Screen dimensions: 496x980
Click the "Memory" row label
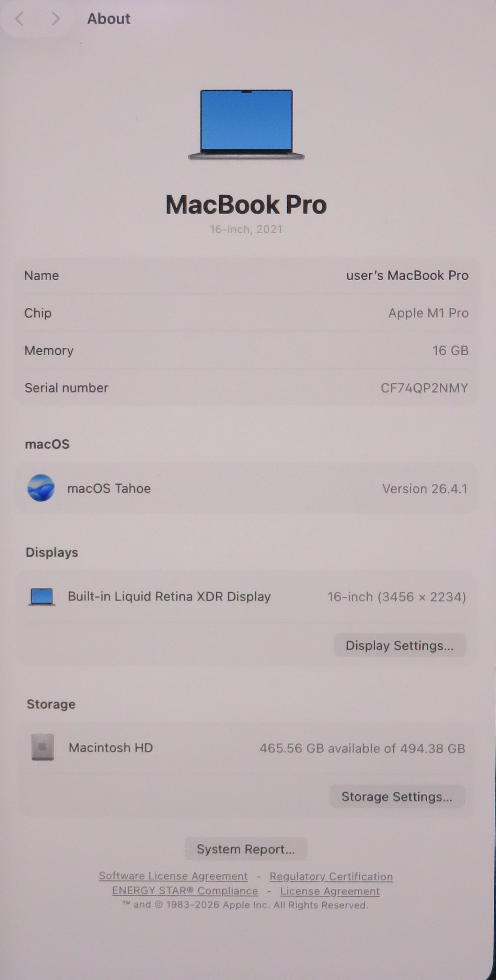49,351
